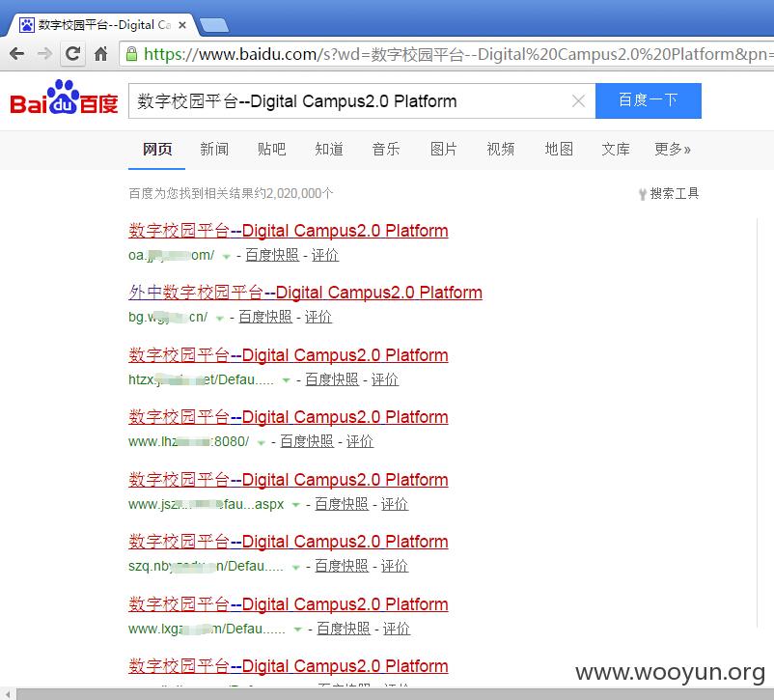774x700 pixels.
Task: Open the 地图 tab
Action: click(x=559, y=149)
